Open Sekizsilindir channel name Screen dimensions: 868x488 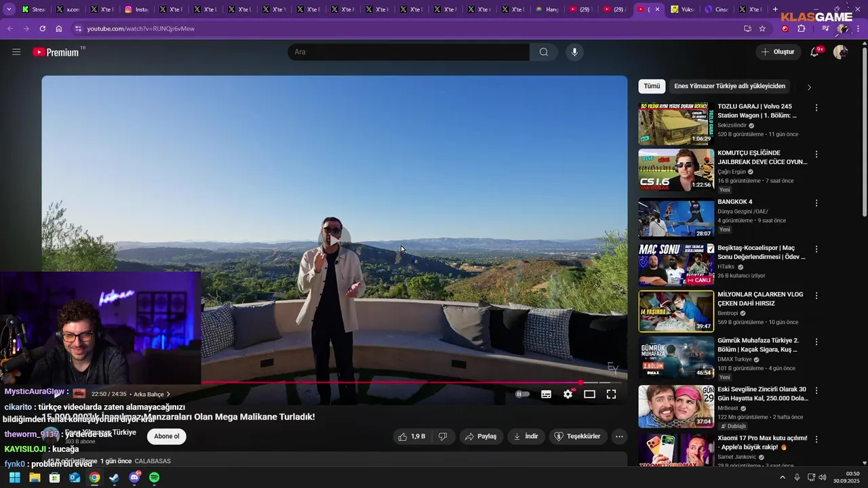732,125
